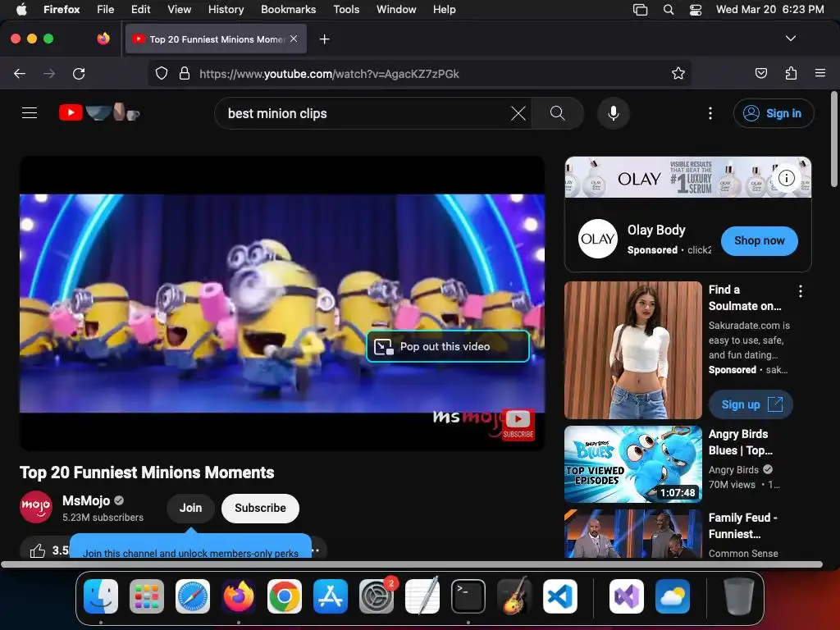This screenshot has width=840, height=630.
Task: Open YouTube settings three-dot menu
Action: 710,113
